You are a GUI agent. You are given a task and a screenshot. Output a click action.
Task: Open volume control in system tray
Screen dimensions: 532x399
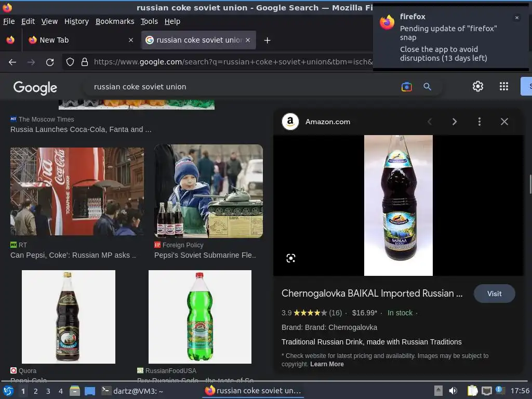(453, 391)
